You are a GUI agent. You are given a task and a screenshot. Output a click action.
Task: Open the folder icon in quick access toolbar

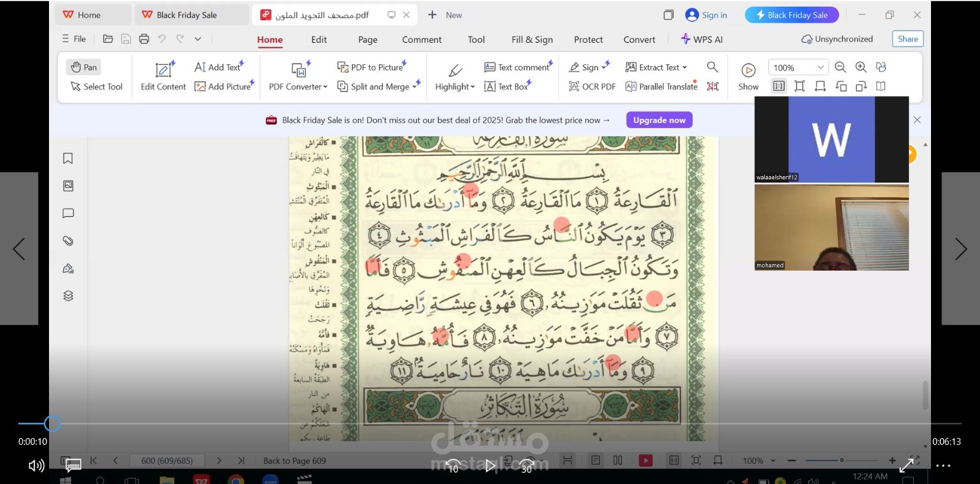108,39
